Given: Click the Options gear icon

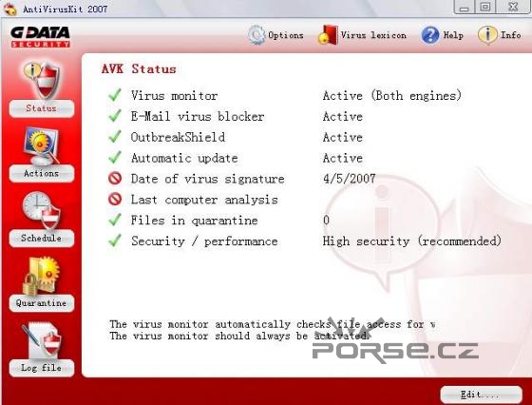Looking at the screenshot, I should point(256,35).
